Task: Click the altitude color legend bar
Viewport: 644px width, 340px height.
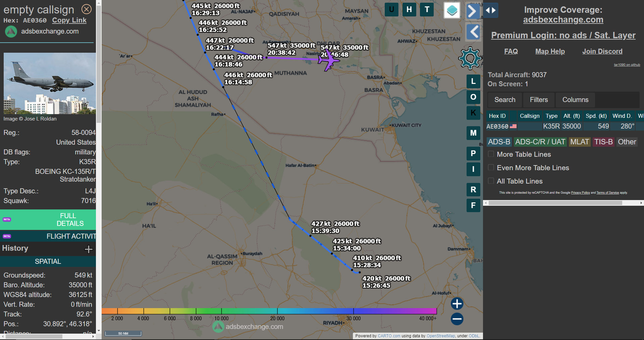Action: 269,311
